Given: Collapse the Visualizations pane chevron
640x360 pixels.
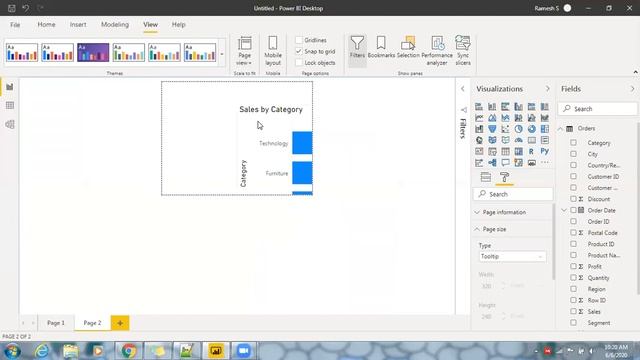Looking at the screenshot, I should coord(548,89).
